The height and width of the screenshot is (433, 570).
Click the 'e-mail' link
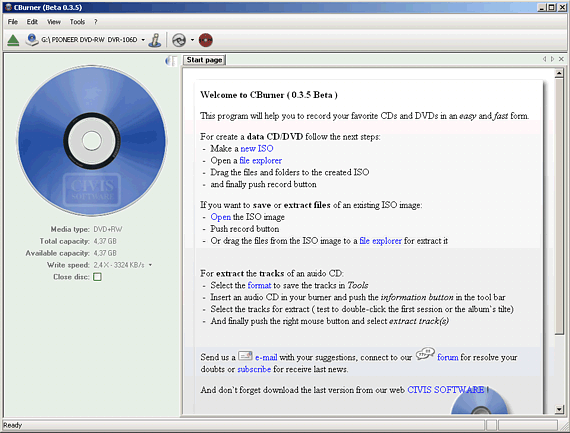point(266,357)
